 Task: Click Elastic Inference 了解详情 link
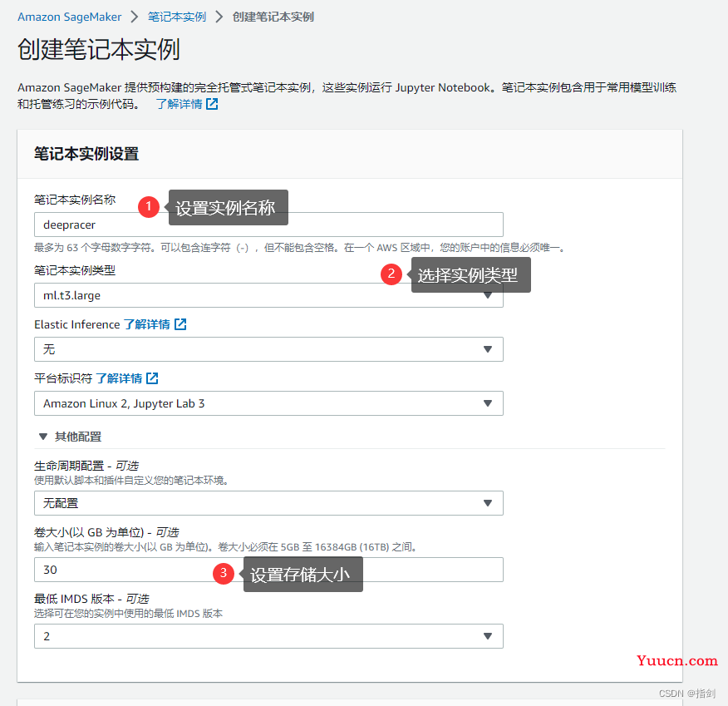click(x=147, y=324)
